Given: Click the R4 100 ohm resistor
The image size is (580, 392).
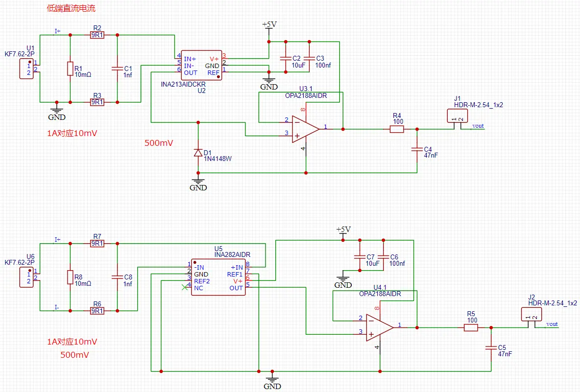Looking at the screenshot, I should [397, 129].
